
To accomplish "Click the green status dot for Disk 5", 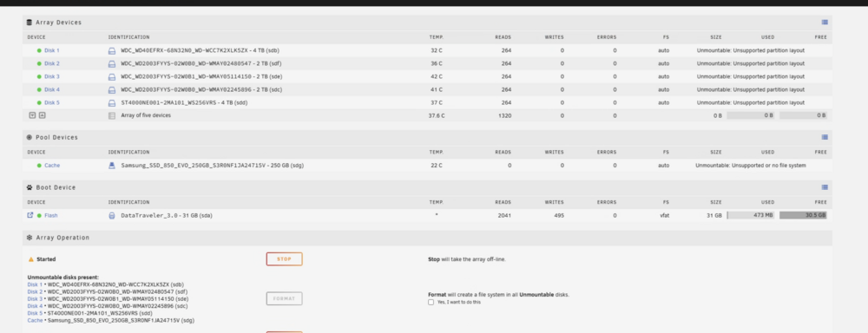I will [x=39, y=103].
